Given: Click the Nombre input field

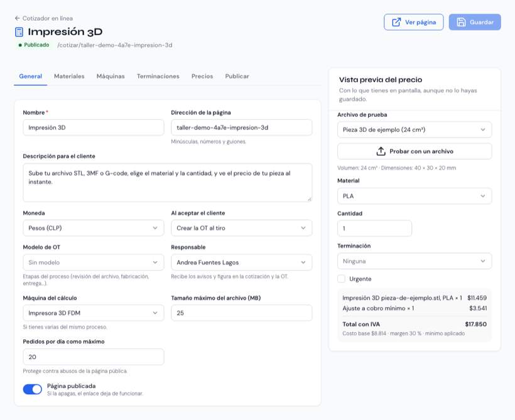Looking at the screenshot, I should (94, 127).
